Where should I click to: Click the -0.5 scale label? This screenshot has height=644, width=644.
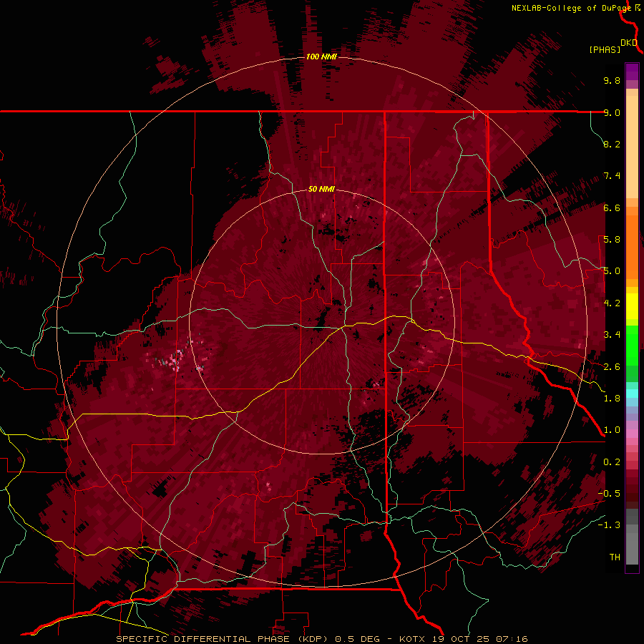609,494
